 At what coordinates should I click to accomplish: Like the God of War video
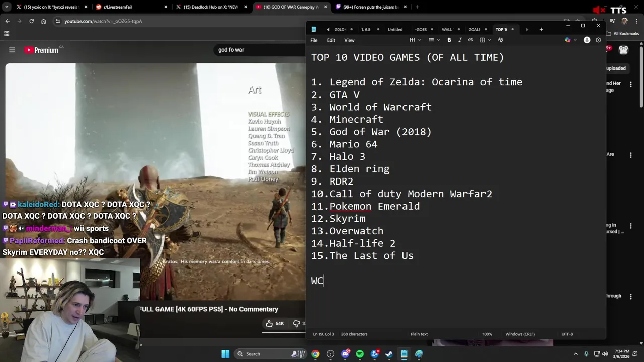(275, 324)
